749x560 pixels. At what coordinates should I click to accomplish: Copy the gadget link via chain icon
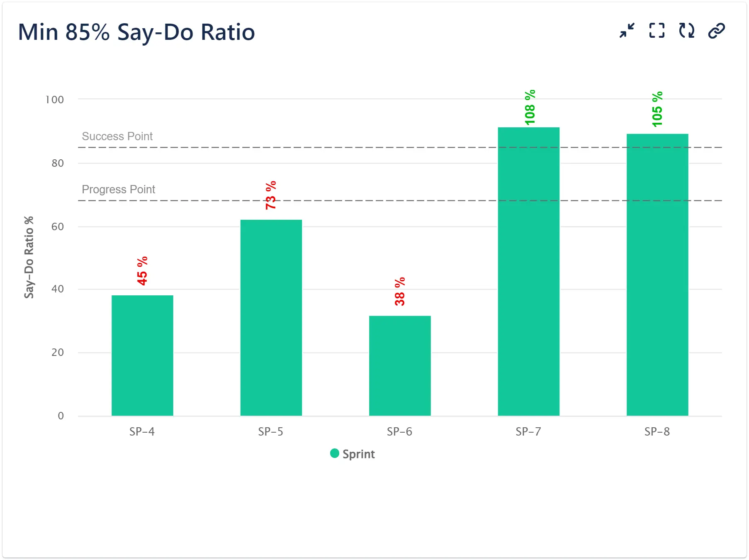(x=716, y=31)
